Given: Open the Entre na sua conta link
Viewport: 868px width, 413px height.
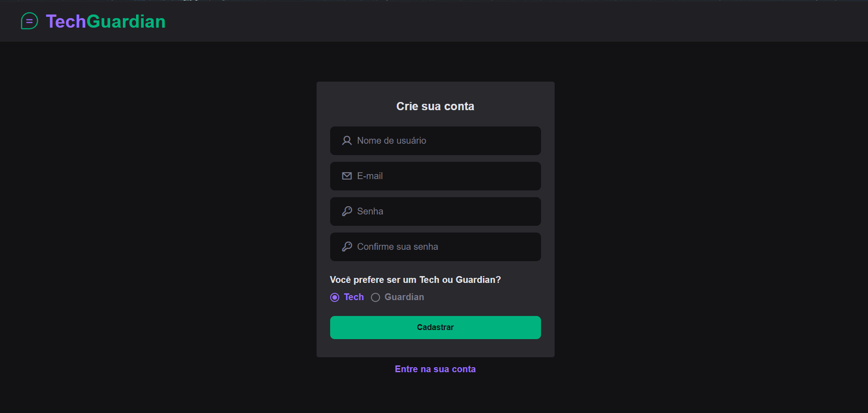Looking at the screenshot, I should pos(435,369).
